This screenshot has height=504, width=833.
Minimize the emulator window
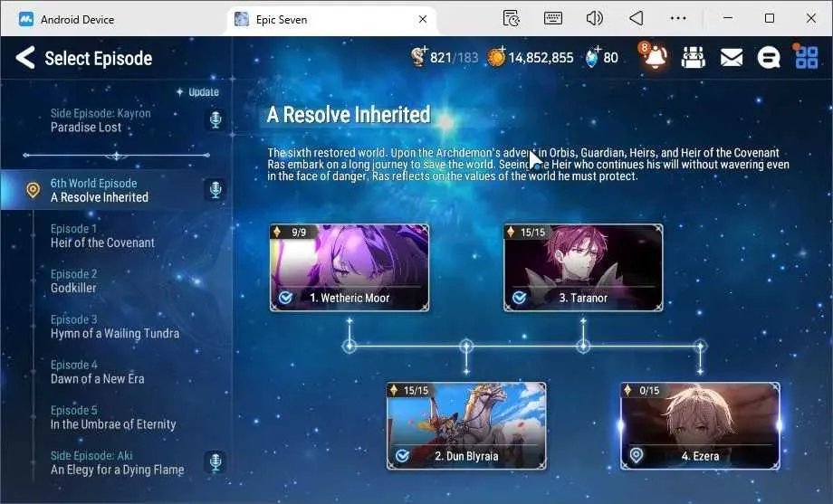pyautogui.click(x=728, y=18)
